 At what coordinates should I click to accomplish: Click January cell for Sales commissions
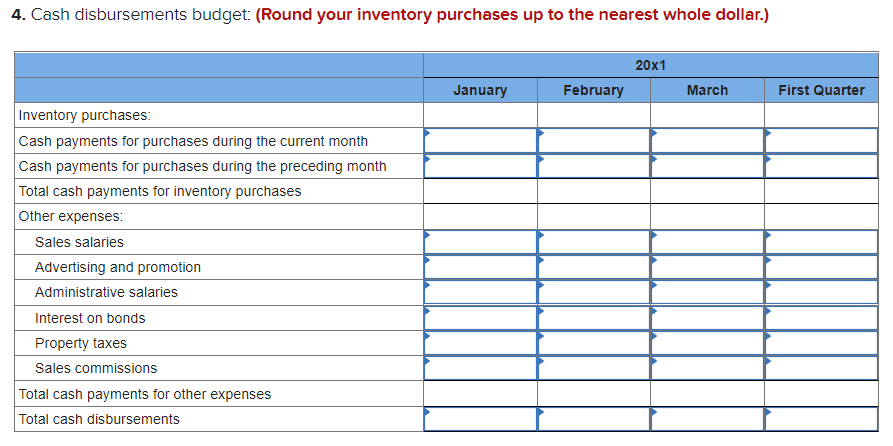(x=480, y=368)
